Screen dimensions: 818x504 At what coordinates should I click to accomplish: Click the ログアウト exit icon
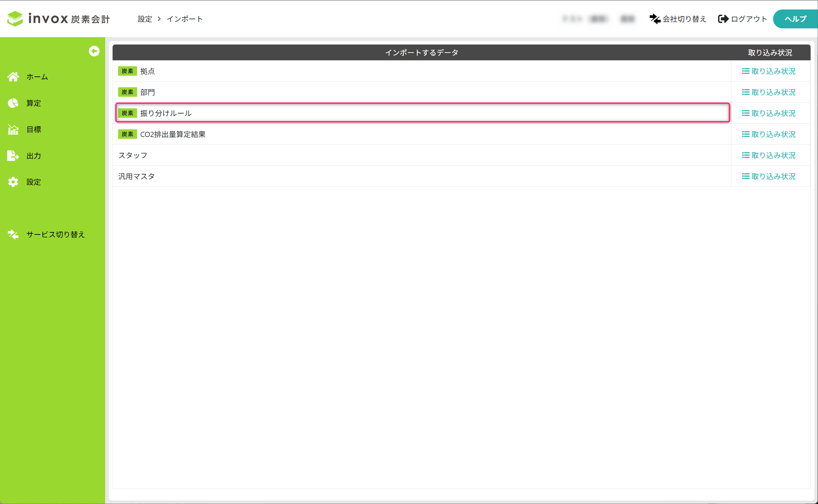pyautogui.click(x=723, y=19)
